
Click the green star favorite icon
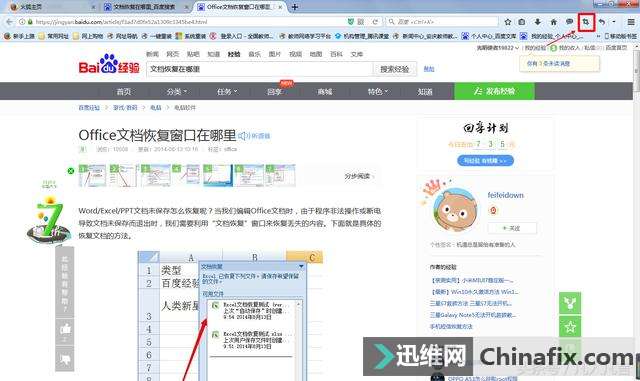click(570, 327)
